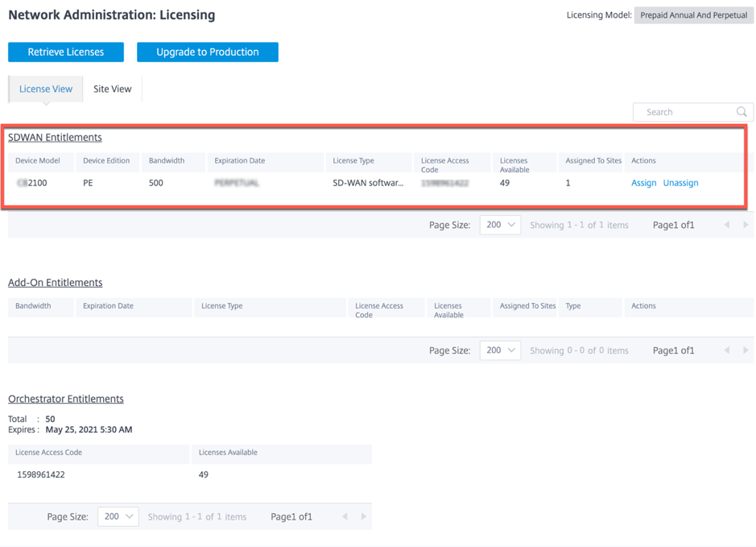Image resolution: width=756 pixels, height=547 pixels.
Task: Go to previous page in SDWAN Entitlements
Action: coord(726,225)
